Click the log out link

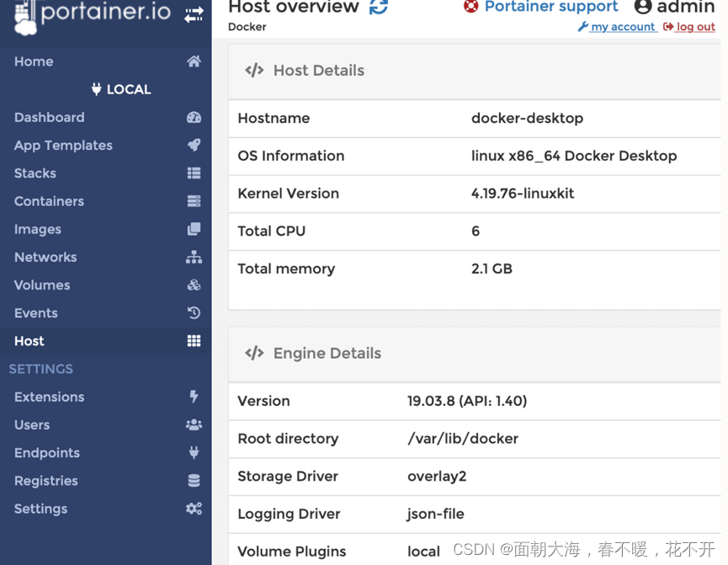click(694, 27)
